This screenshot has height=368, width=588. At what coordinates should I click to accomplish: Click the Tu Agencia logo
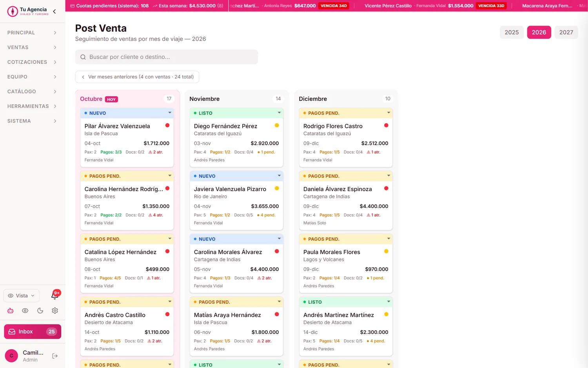tap(28, 11)
